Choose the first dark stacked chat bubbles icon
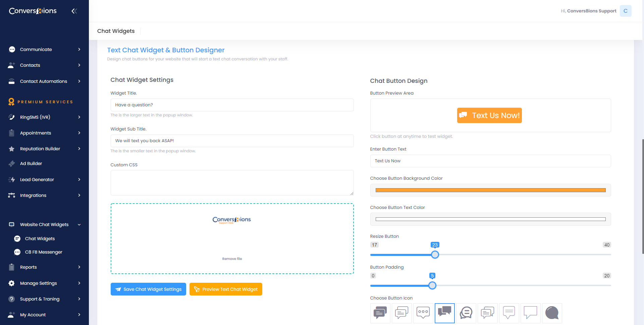Image resolution: width=644 pixels, height=325 pixels. (380, 313)
